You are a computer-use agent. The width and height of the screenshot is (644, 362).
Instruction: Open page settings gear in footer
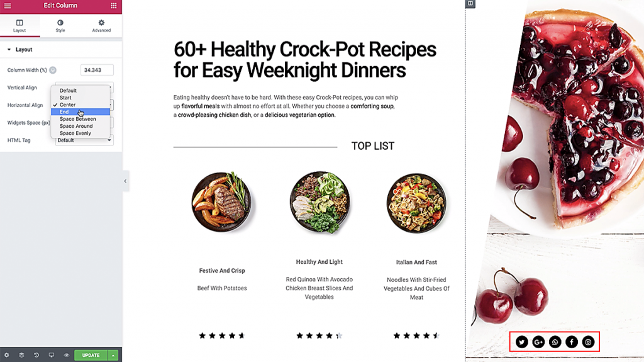[6, 355]
